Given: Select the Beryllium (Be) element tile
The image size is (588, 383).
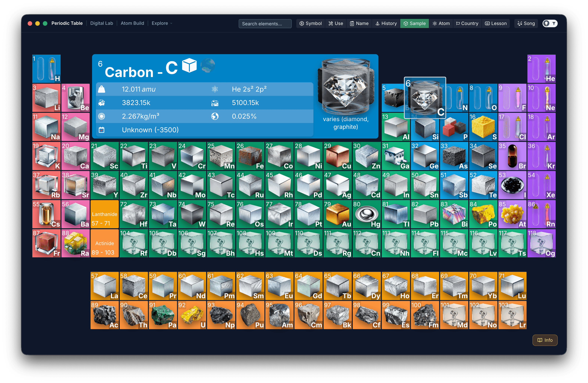Looking at the screenshot, I should click(76, 98).
